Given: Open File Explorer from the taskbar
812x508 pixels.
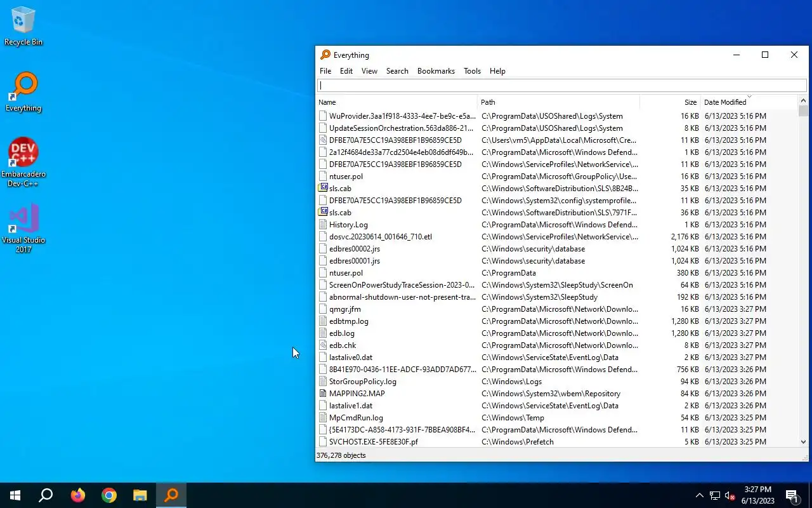Looking at the screenshot, I should coord(140,495).
